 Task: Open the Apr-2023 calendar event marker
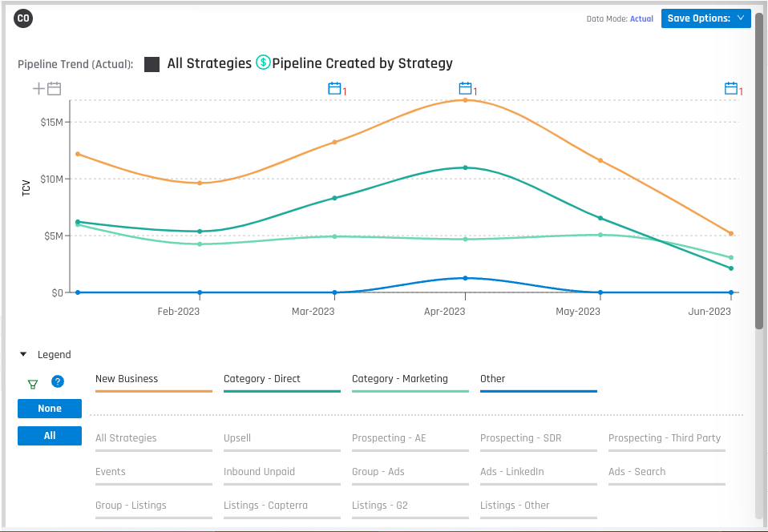465,88
